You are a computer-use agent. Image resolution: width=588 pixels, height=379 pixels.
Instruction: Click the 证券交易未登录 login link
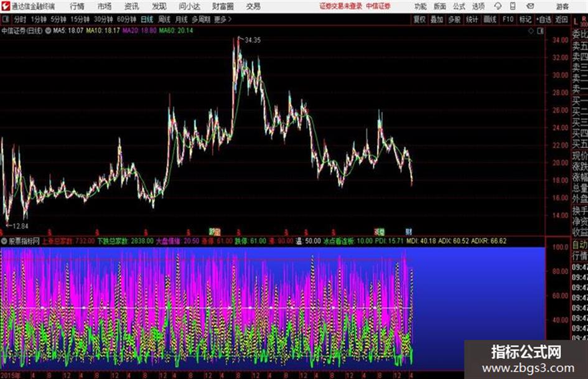pyautogui.click(x=340, y=6)
